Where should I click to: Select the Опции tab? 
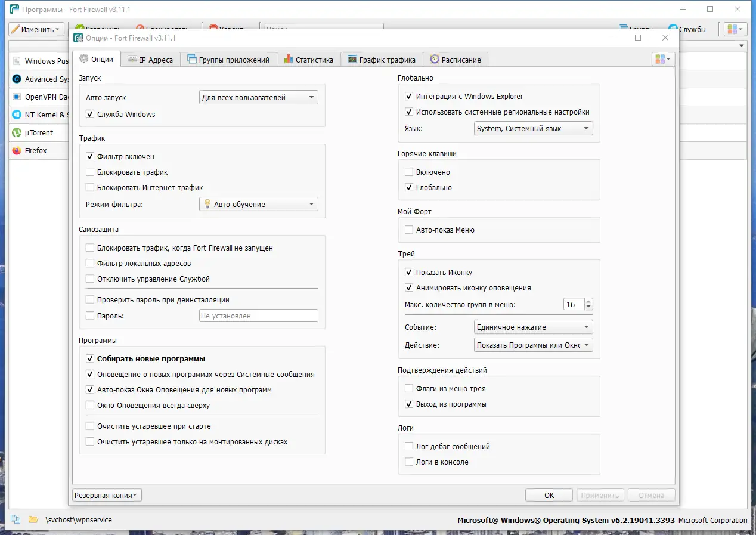[97, 59]
